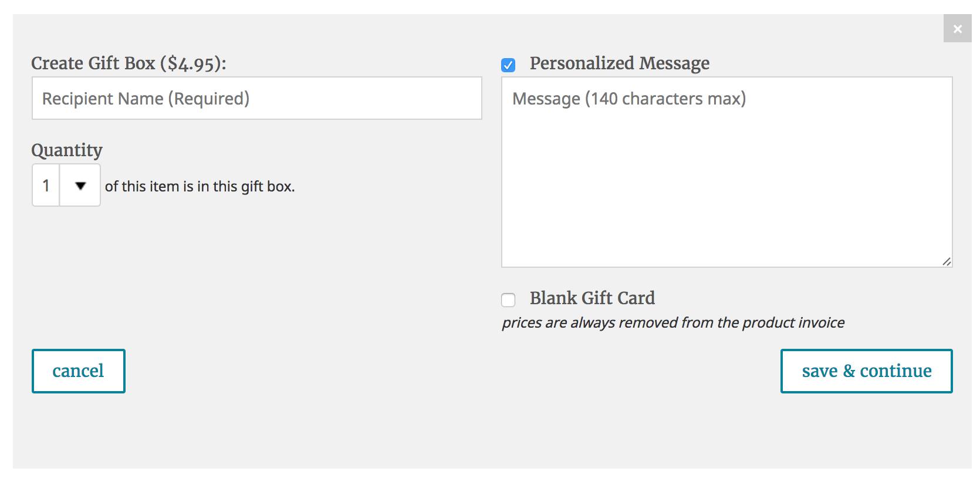
Task: Click the prices removed from invoice note
Action: pyautogui.click(x=673, y=322)
